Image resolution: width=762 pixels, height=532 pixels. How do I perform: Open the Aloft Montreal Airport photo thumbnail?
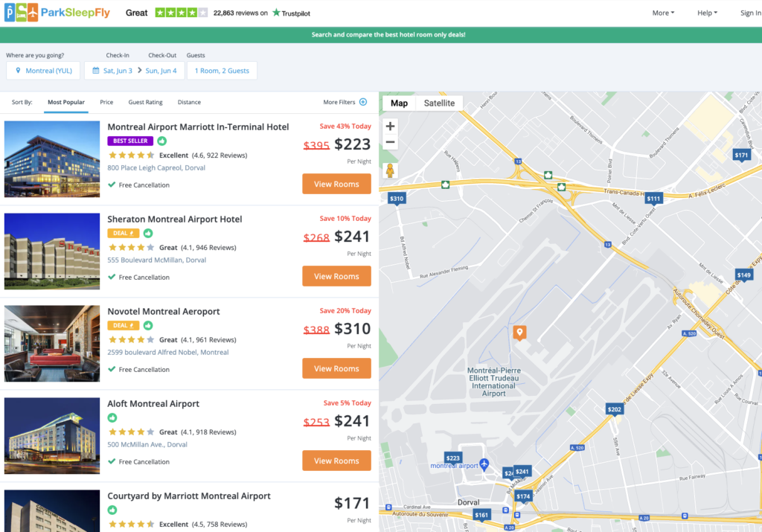point(52,436)
